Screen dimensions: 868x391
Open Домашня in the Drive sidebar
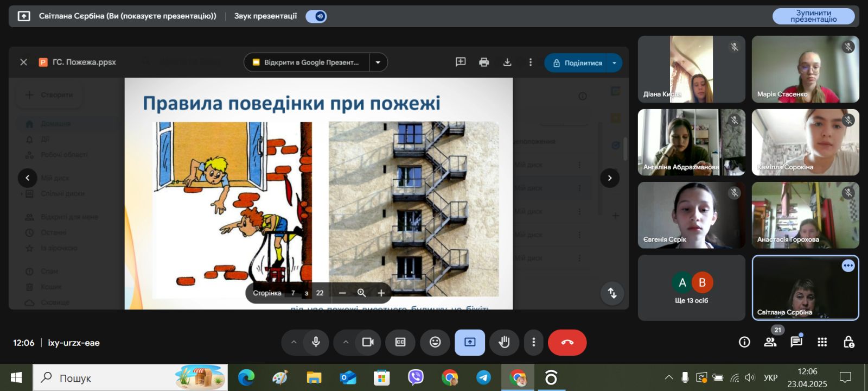tap(55, 124)
